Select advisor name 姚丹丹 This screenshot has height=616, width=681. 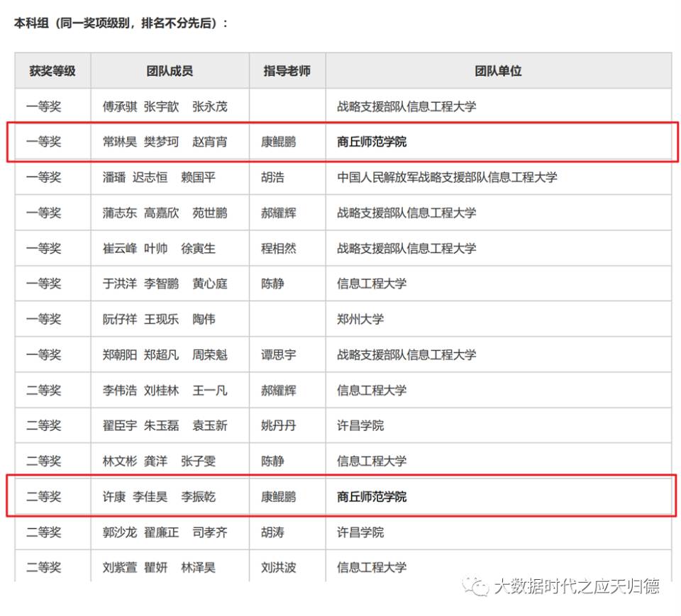tap(278, 425)
